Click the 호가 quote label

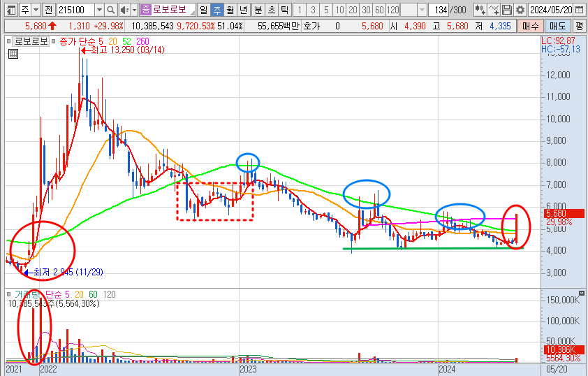311,27
